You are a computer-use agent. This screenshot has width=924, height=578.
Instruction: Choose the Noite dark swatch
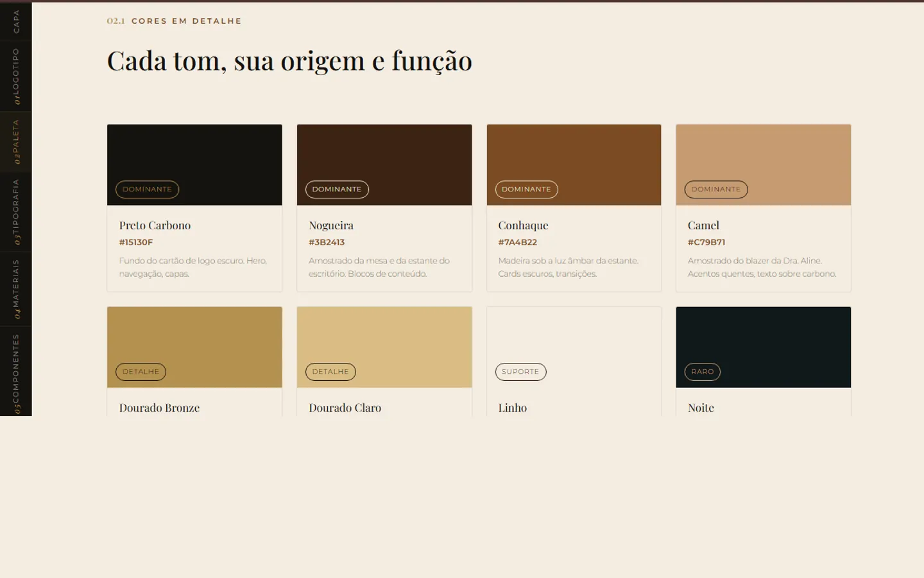764,347
